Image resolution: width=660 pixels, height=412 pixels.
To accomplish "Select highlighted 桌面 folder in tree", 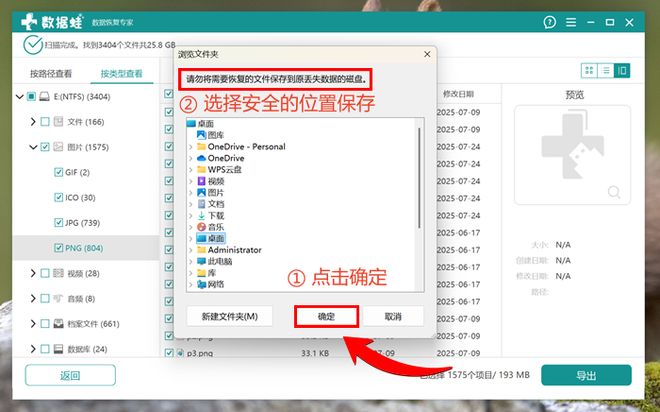I will (211, 239).
